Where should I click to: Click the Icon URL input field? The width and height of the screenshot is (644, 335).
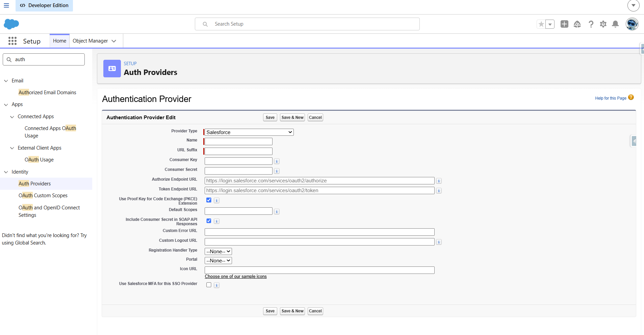coord(319,270)
